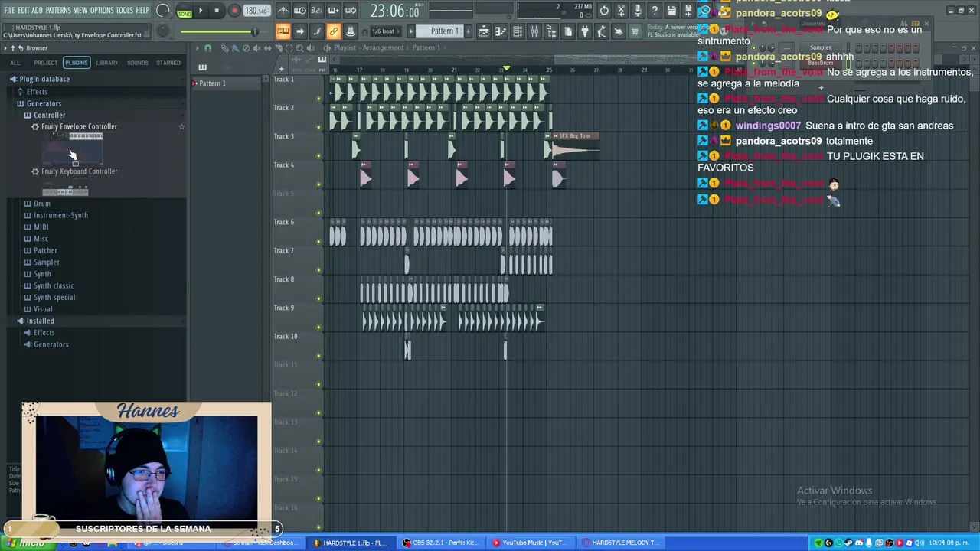Image resolution: width=980 pixels, height=551 pixels.
Task: Stop playback with the stop button
Action: click(217, 11)
